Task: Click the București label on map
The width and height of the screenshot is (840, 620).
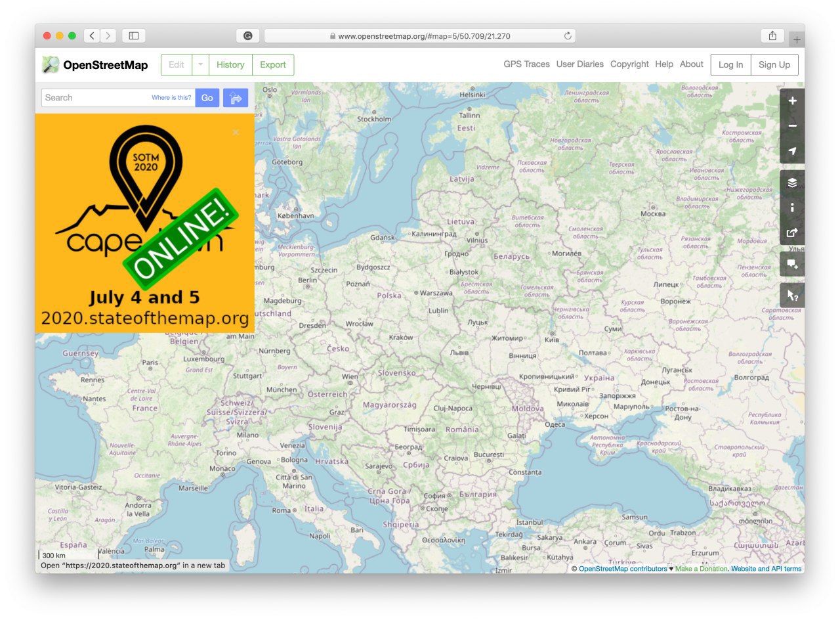Action: pos(489,454)
